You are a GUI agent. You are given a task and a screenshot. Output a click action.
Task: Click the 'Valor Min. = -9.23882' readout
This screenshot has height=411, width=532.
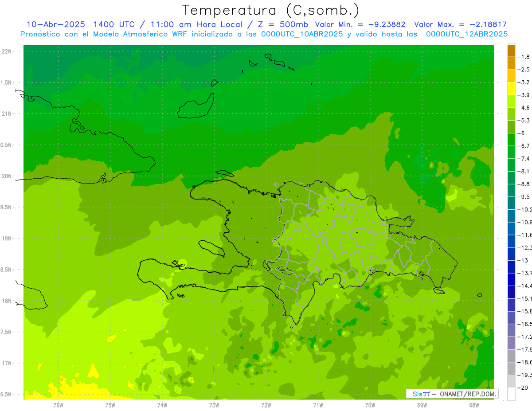pos(361,24)
